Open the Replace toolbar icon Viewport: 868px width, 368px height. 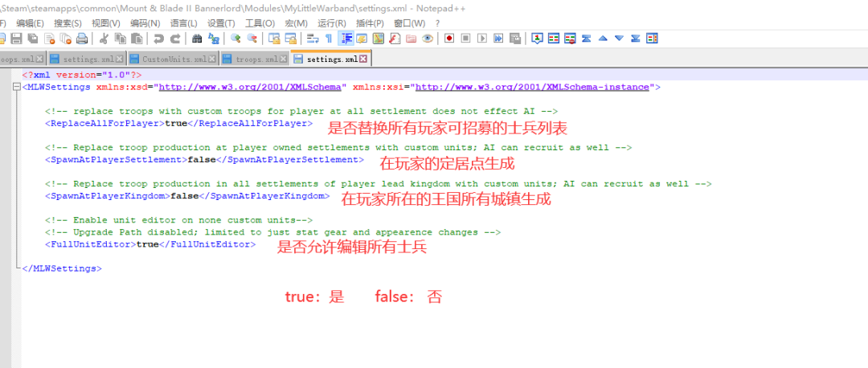213,39
